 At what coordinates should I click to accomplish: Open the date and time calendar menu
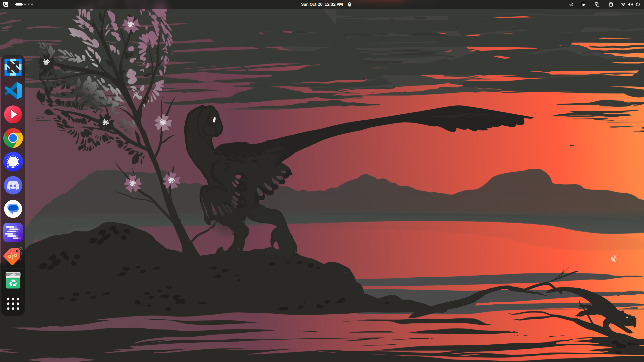coord(322,4)
